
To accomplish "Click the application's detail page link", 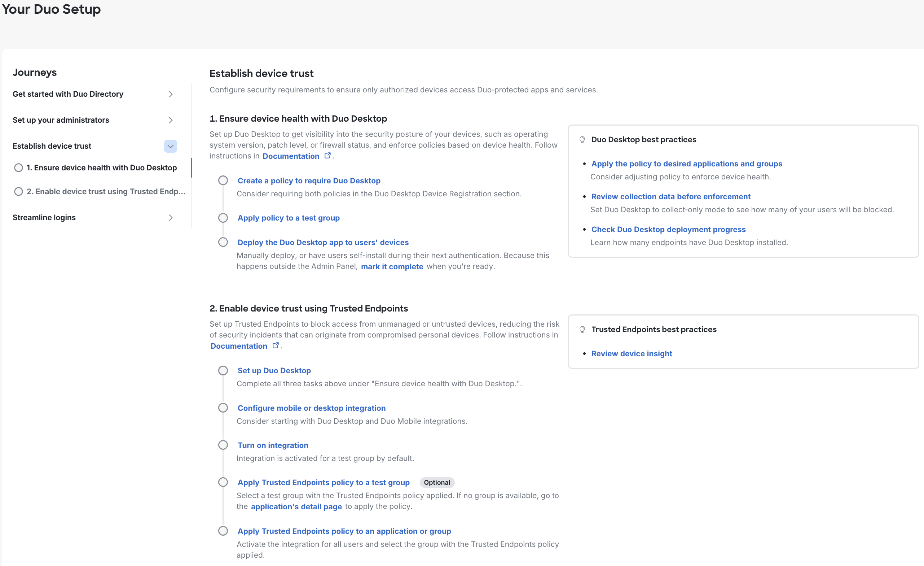I will tap(296, 506).
